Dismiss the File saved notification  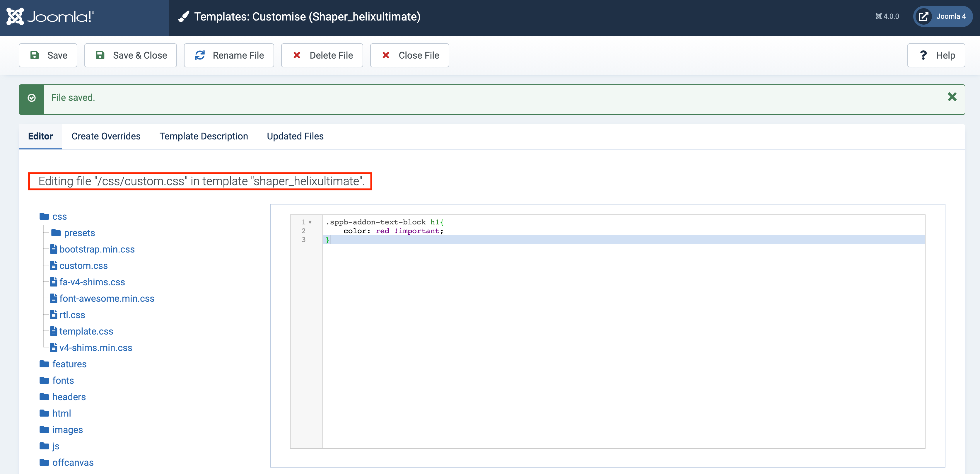coord(952,97)
